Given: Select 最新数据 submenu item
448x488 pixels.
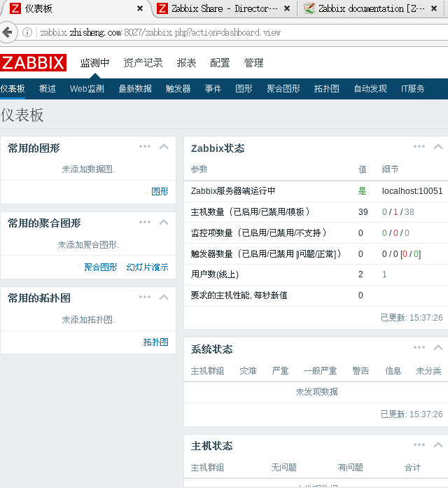Looking at the screenshot, I should point(135,89).
